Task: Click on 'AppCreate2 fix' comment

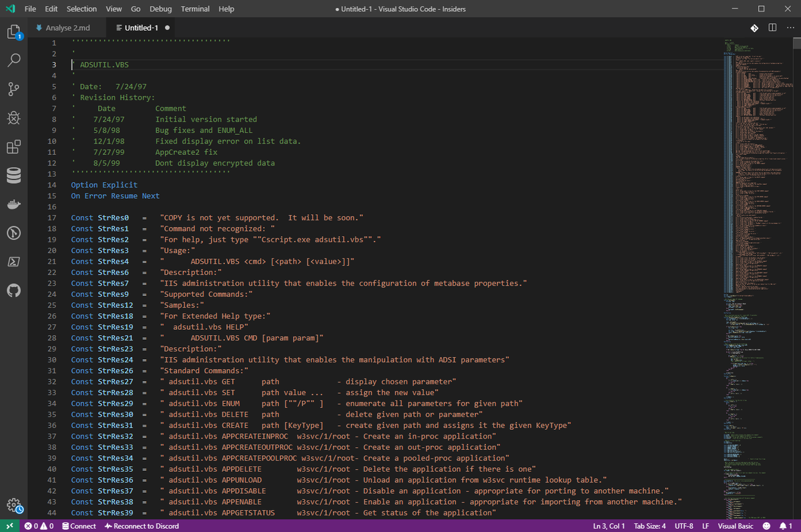Action: [x=186, y=152]
